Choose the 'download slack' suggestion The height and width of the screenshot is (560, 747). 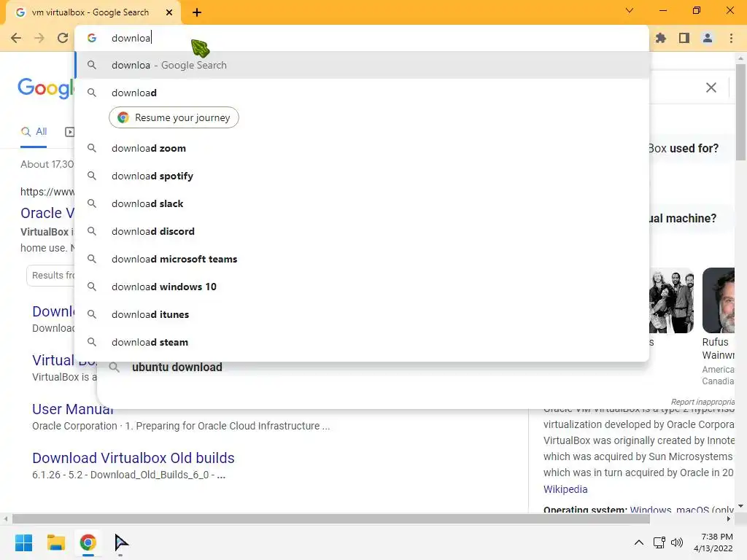coord(362,203)
